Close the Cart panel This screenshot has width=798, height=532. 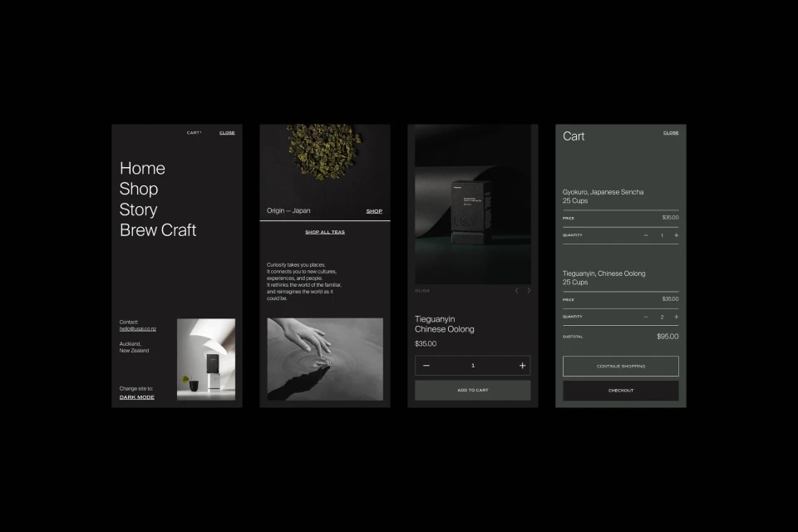click(x=670, y=132)
